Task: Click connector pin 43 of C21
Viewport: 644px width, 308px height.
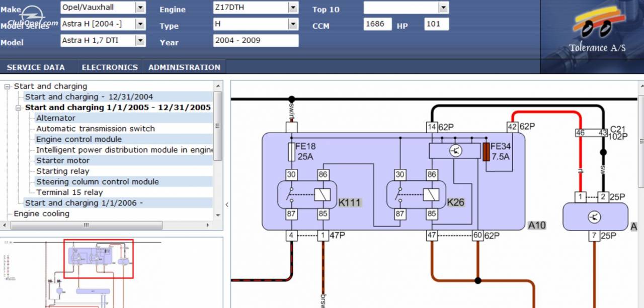Action: point(603,133)
